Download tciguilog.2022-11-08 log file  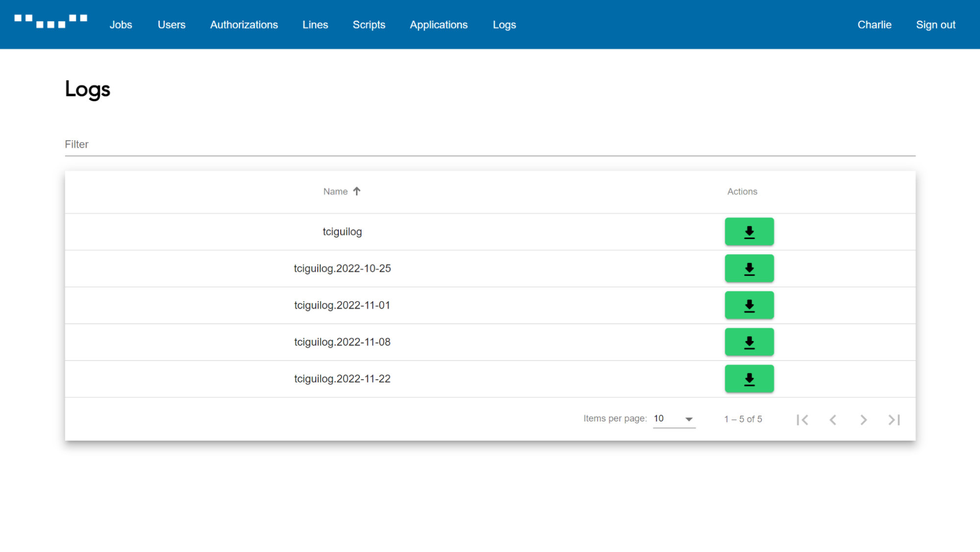pyautogui.click(x=749, y=342)
